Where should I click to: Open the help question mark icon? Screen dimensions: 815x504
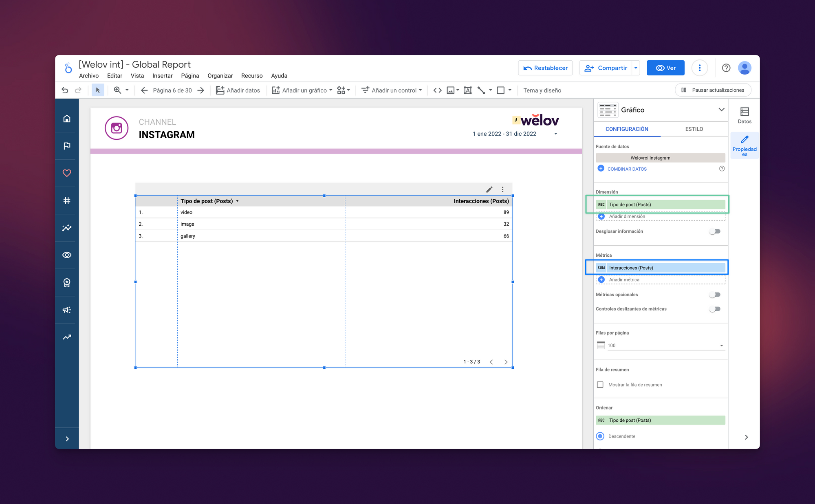coord(726,68)
